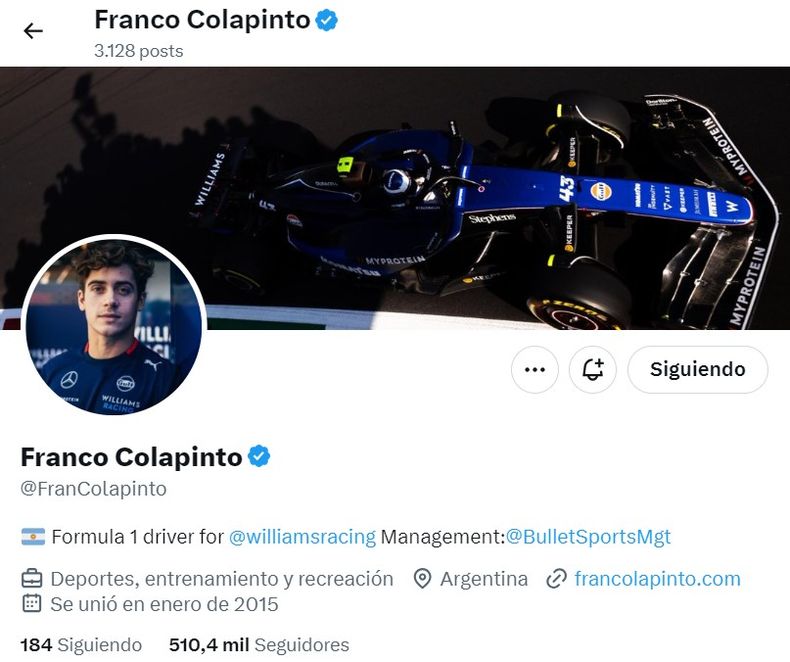
Task: Toggle post notifications with the bell icon
Action: coord(592,370)
